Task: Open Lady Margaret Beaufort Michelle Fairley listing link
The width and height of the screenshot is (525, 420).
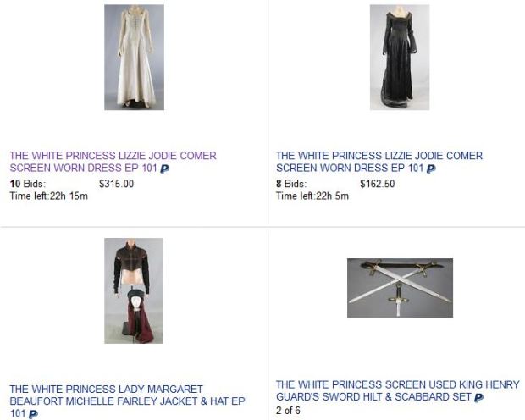Action: (x=127, y=401)
